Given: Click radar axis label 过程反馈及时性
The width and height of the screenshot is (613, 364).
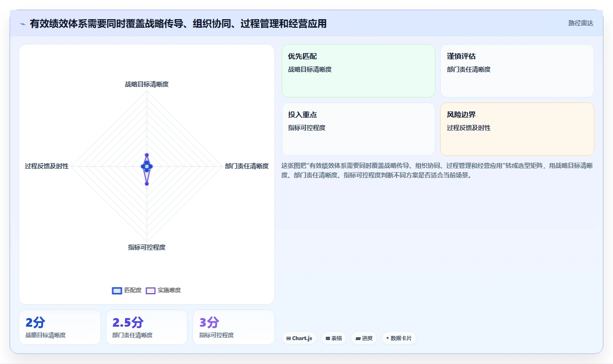Looking at the screenshot, I should click(x=46, y=166).
